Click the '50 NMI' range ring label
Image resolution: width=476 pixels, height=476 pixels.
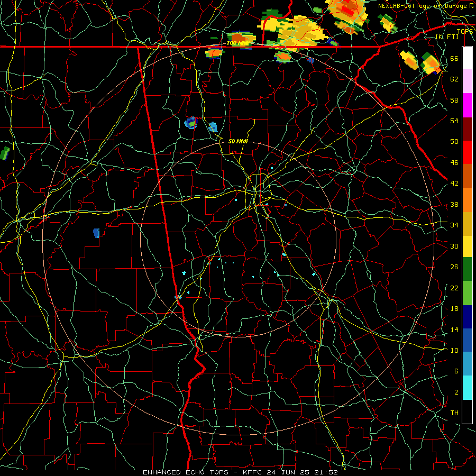click(x=238, y=141)
